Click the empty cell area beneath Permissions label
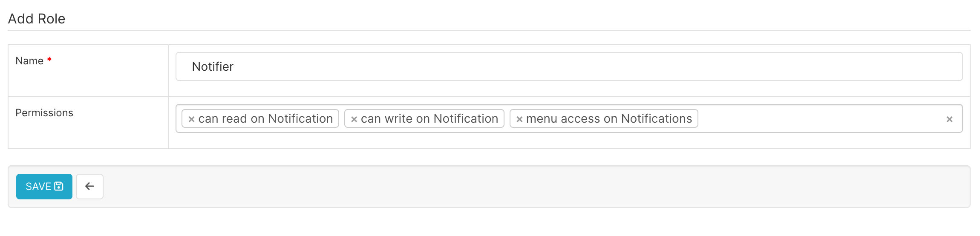Image resolution: width=980 pixels, height=236 pixels. tap(88, 134)
